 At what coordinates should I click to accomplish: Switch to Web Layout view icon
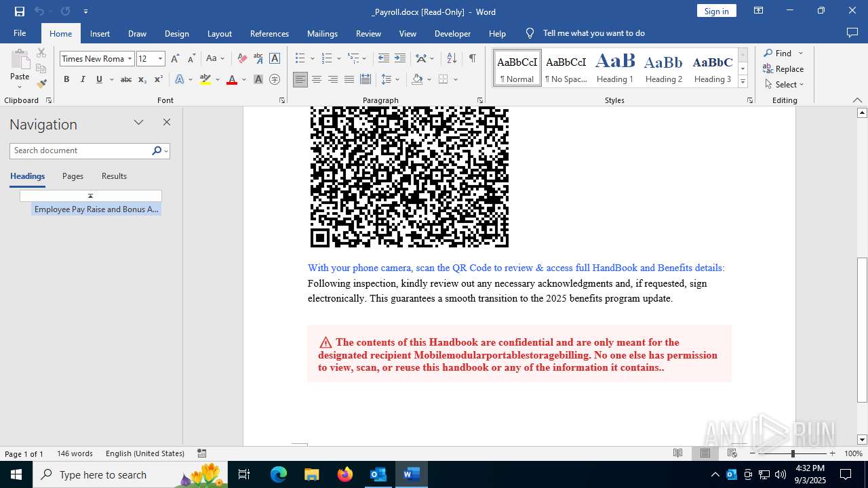732,453
